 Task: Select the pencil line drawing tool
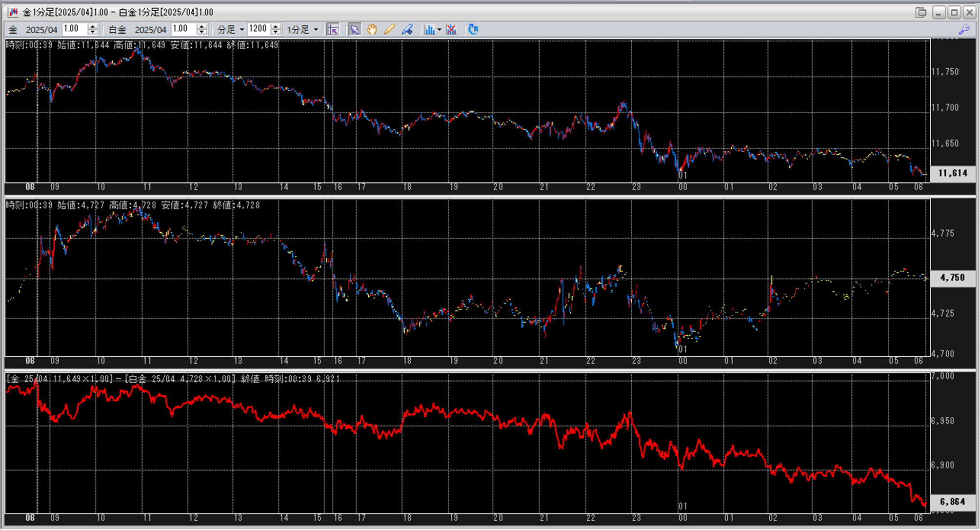point(389,30)
